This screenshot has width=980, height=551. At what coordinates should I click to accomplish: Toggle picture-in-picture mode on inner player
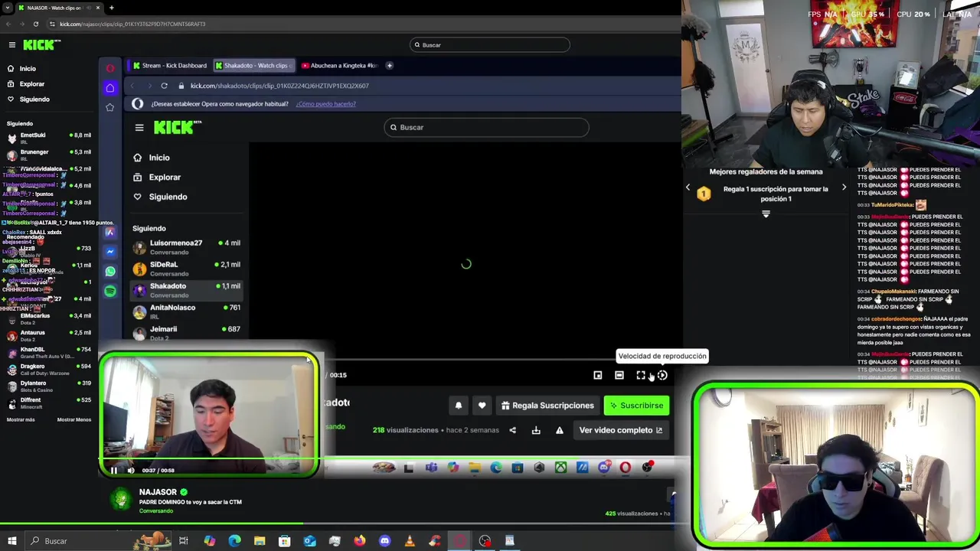(x=598, y=376)
